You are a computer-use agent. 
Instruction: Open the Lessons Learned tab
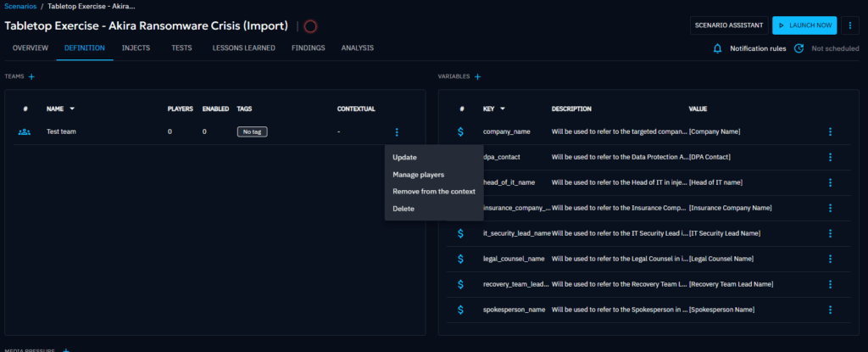[243, 48]
